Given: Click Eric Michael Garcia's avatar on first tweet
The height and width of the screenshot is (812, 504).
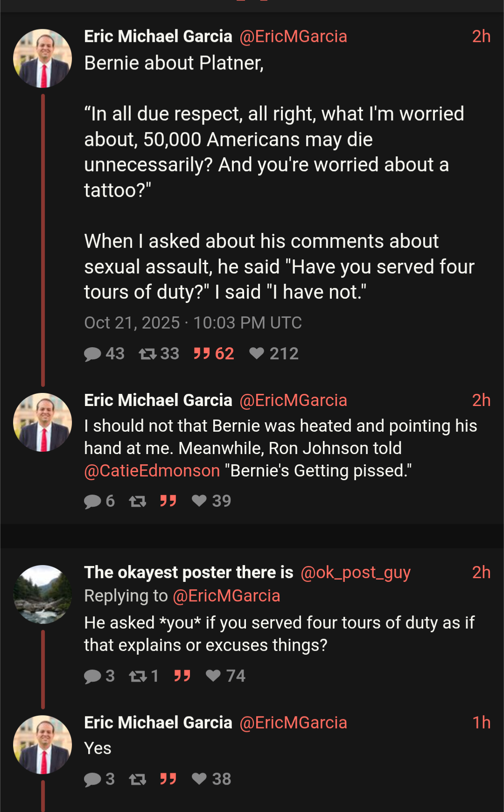Looking at the screenshot, I should (42, 58).
